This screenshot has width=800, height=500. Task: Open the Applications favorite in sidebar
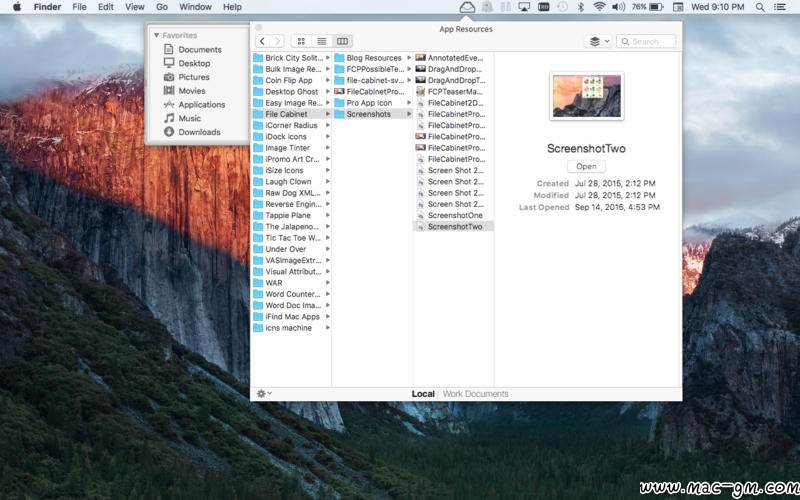point(201,104)
